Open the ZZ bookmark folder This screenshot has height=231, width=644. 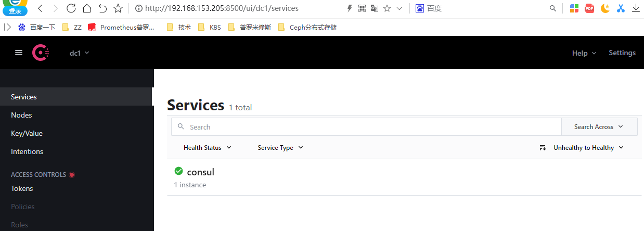pos(72,27)
